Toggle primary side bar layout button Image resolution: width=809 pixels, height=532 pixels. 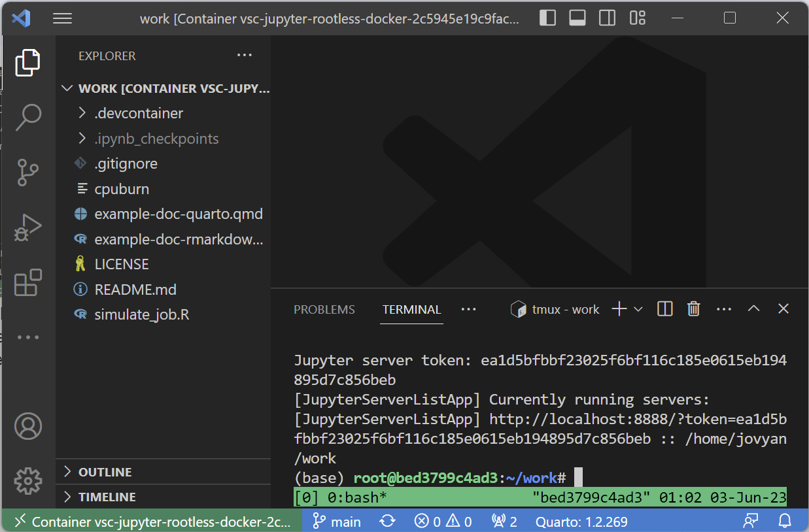point(548,18)
